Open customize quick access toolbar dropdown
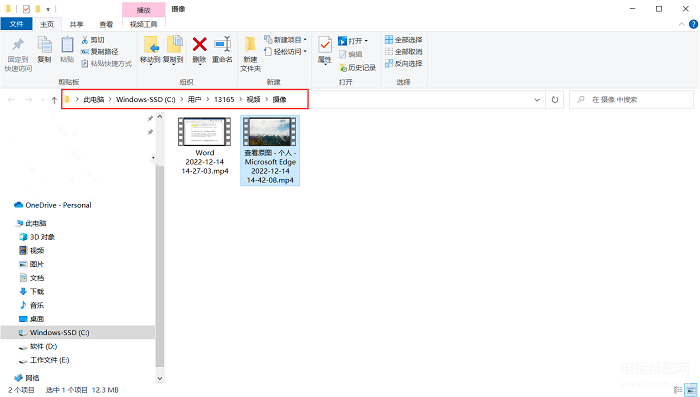This screenshot has width=700, height=397. 48,9
